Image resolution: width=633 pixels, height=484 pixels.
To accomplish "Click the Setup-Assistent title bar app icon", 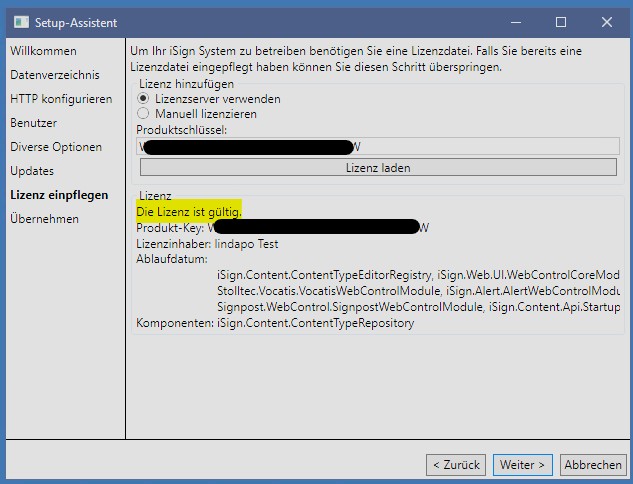I will (x=21, y=22).
